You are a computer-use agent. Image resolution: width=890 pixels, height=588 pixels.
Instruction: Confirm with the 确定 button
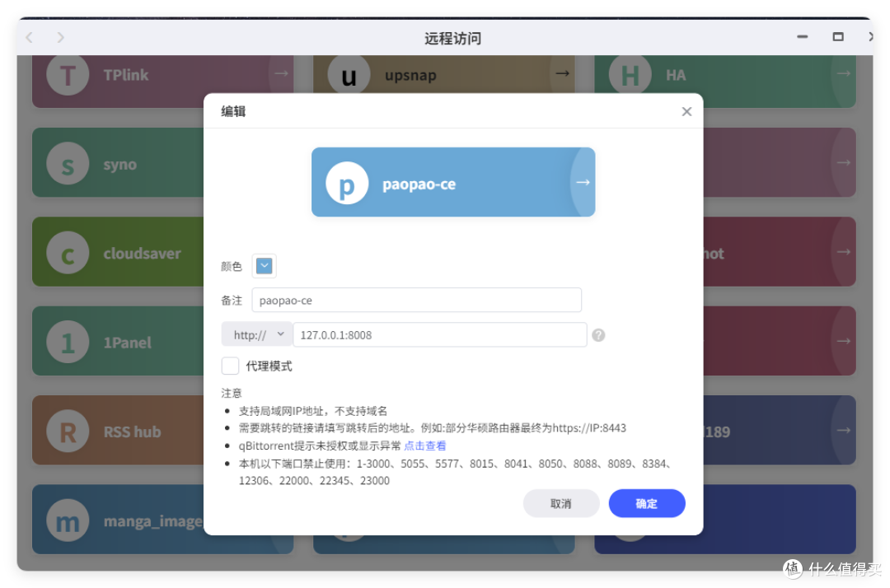click(x=647, y=503)
